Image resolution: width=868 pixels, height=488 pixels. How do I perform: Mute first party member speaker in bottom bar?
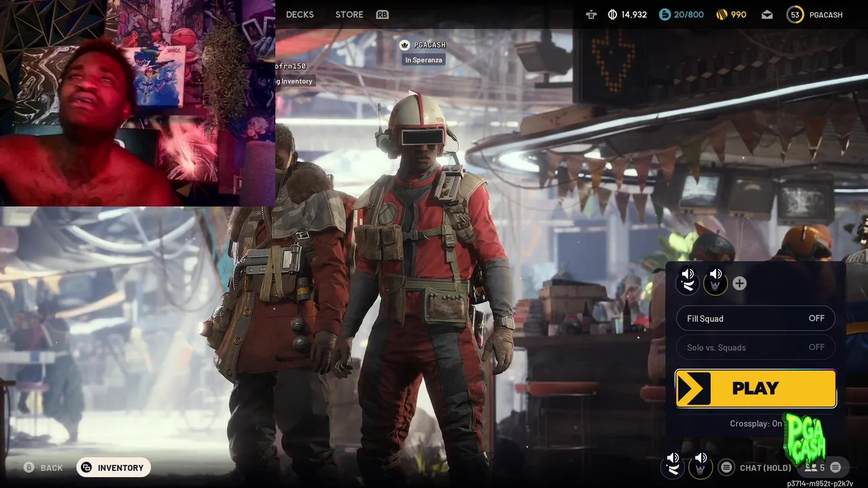click(673, 458)
